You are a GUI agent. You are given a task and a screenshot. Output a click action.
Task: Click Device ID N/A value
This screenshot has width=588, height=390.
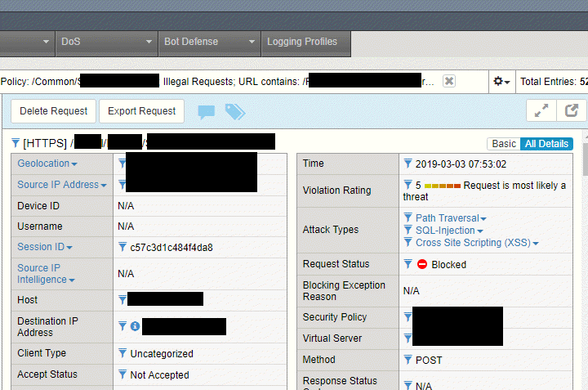[x=126, y=206]
